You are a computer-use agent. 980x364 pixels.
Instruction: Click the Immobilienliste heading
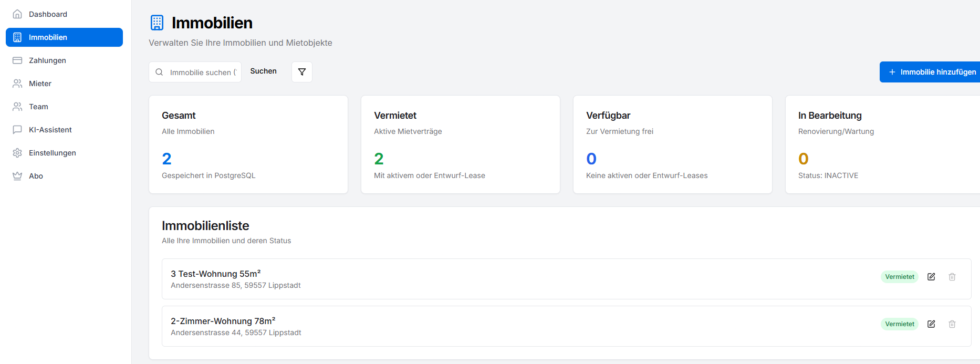(205, 226)
